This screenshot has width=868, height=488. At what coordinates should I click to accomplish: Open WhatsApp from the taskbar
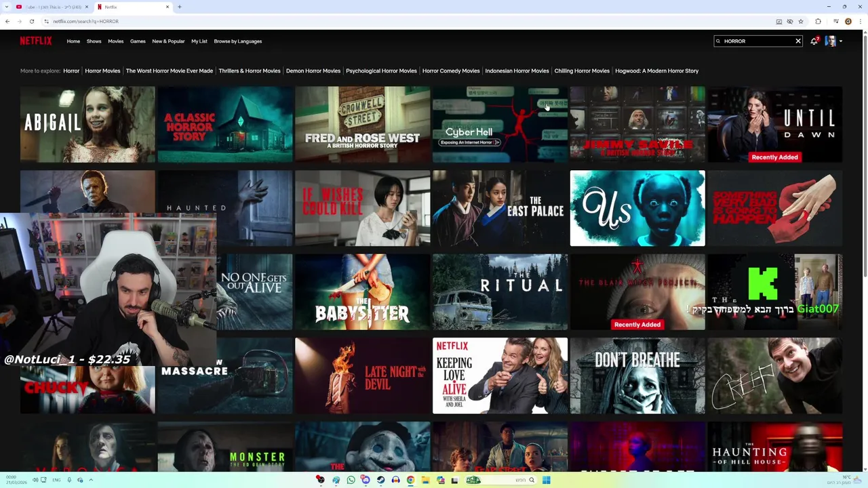pyautogui.click(x=351, y=480)
